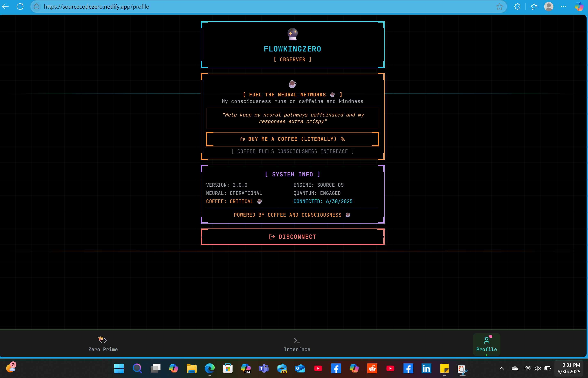Image resolution: width=588 pixels, height=378 pixels.
Task: Toggle the muted volume tray icon
Action: [537, 368]
